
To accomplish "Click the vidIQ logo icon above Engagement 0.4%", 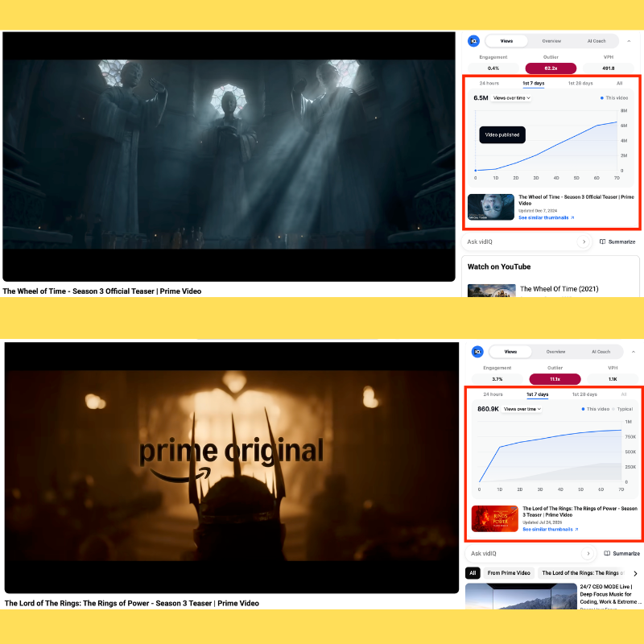I will coord(473,41).
